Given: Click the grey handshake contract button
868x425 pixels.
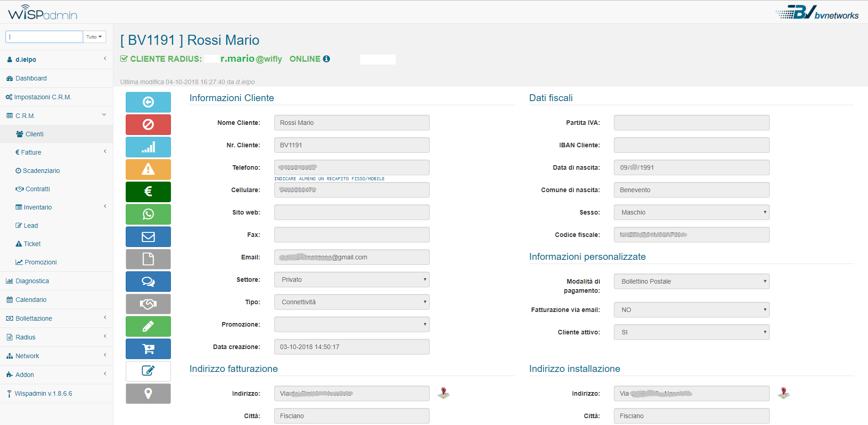Looking at the screenshot, I should [x=148, y=304].
